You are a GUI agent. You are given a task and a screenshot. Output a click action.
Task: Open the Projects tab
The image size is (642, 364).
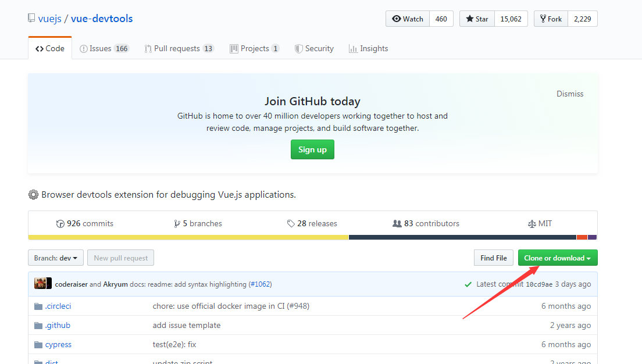coord(255,48)
